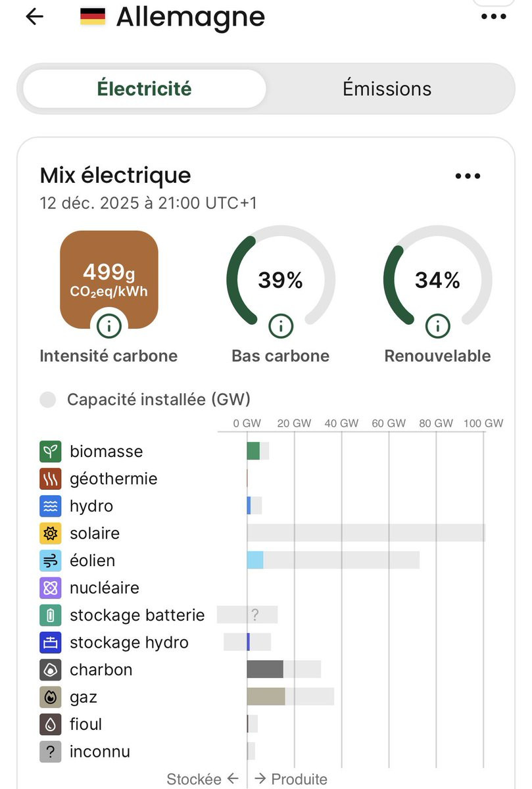This screenshot has height=789, width=532.
Task: Tap the 499g carbon intensity tile
Action: (x=109, y=276)
